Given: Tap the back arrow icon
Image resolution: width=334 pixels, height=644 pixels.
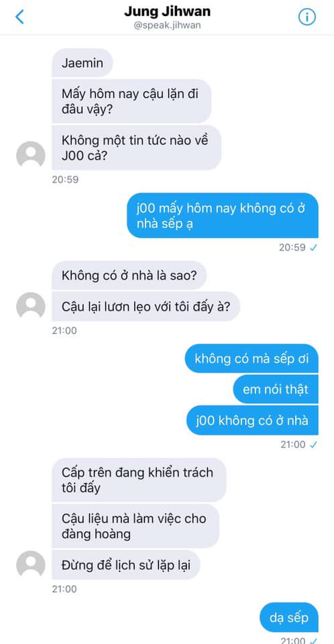Looking at the screenshot, I should 19,17.
